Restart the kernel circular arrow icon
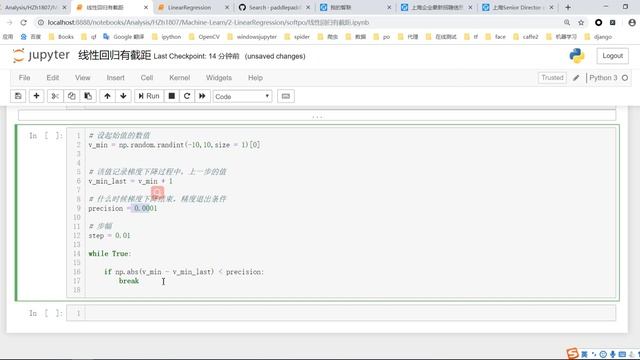 tap(187, 96)
